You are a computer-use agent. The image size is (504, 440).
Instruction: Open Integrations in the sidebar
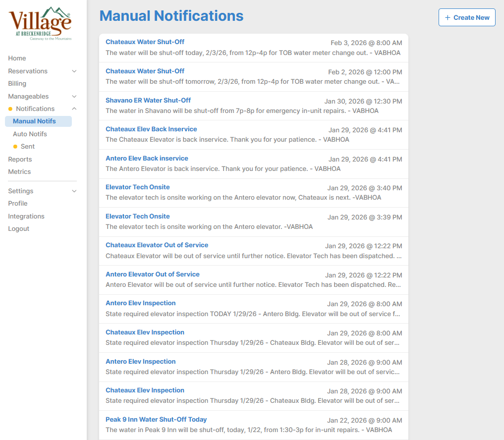pos(26,217)
